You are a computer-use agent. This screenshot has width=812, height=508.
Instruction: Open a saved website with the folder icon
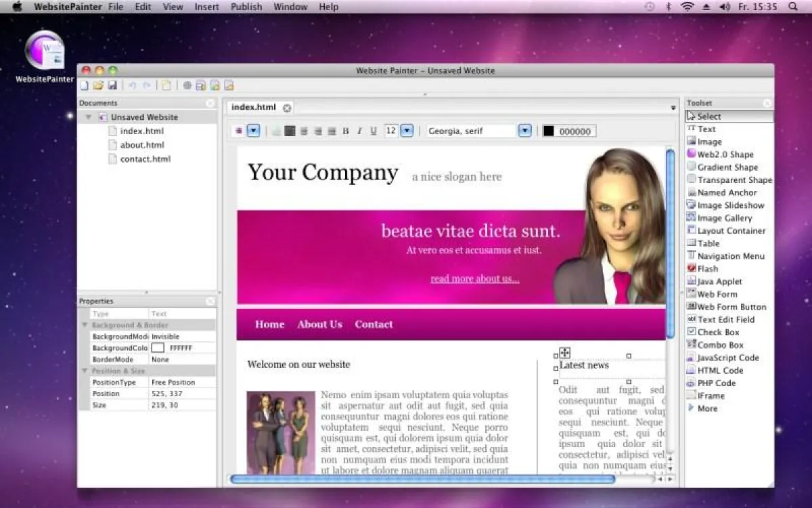pyautogui.click(x=97, y=85)
